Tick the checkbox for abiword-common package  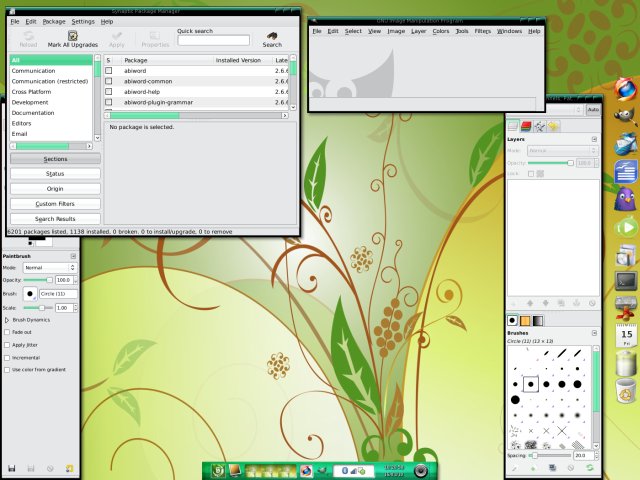click(x=109, y=81)
